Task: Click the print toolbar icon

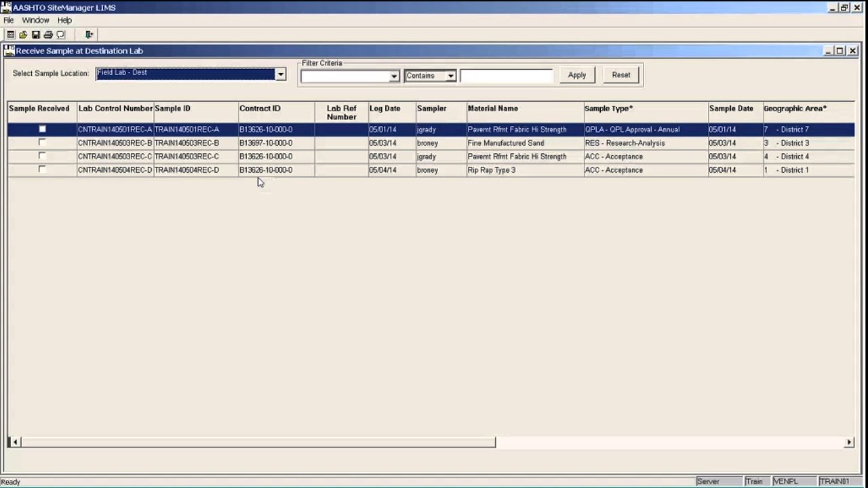Action: pos(48,35)
